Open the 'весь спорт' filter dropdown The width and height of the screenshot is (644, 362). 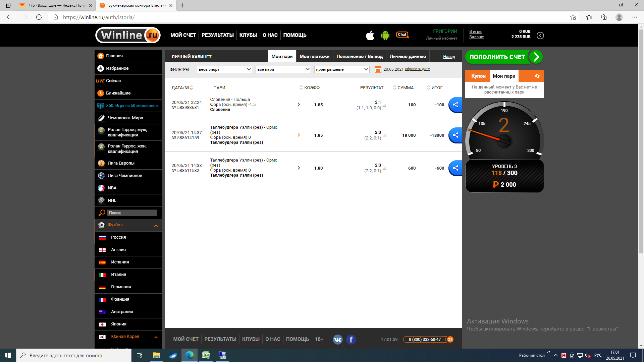click(x=224, y=69)
